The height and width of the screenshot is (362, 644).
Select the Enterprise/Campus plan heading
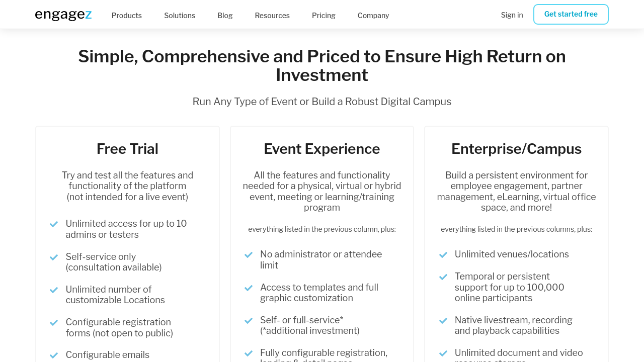(516, 149)
